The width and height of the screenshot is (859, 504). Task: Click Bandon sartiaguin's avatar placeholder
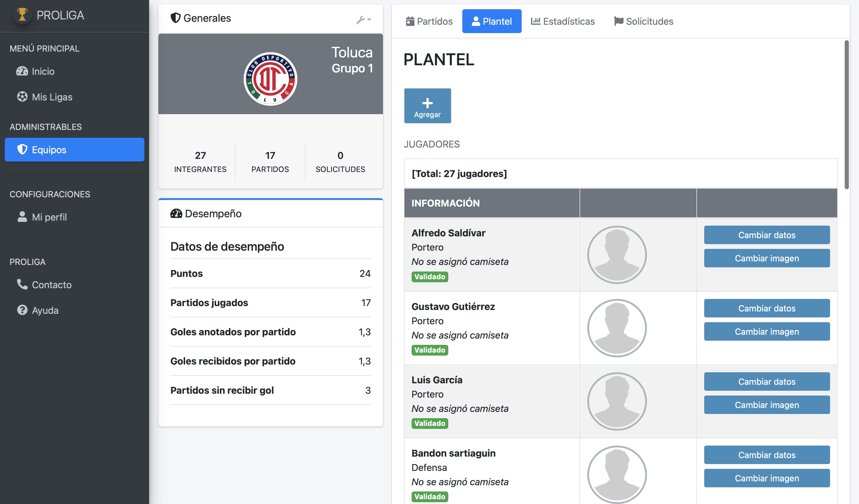(617, 475)
